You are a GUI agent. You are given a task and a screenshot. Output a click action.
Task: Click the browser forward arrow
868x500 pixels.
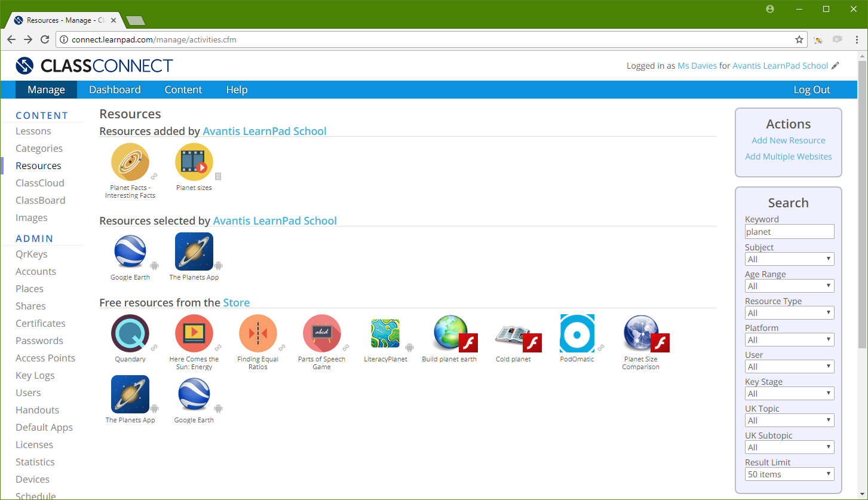28,39
